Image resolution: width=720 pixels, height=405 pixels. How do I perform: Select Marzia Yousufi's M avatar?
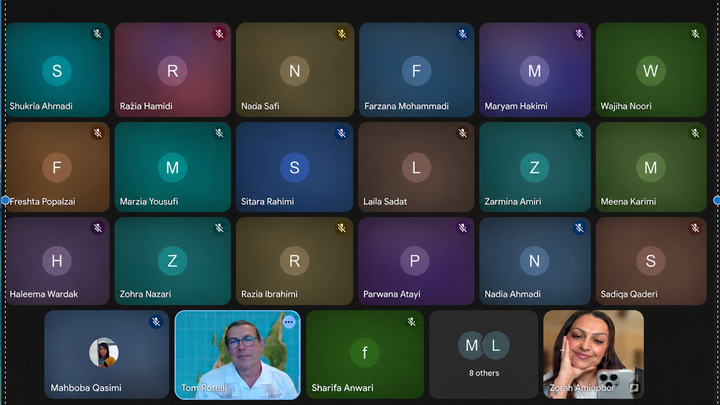click(x=173, y=168)
